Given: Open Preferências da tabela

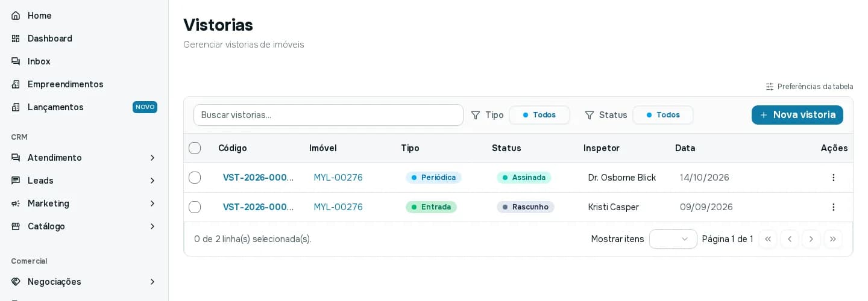Looking at the screenshot, I should click(810, 87).
